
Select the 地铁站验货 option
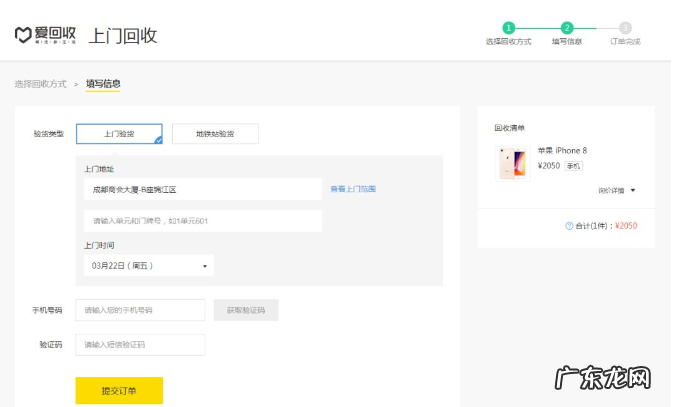coord(215,134)
